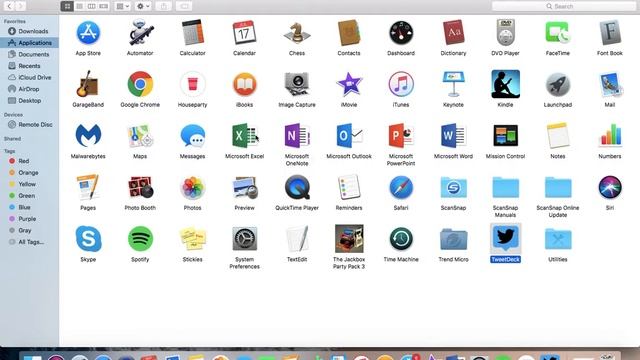The height and width of the screenshot is (360, 640).
Task: Click the highlighted TweetDeck icon
Action: pyautogui.click(x=505, y=238)
